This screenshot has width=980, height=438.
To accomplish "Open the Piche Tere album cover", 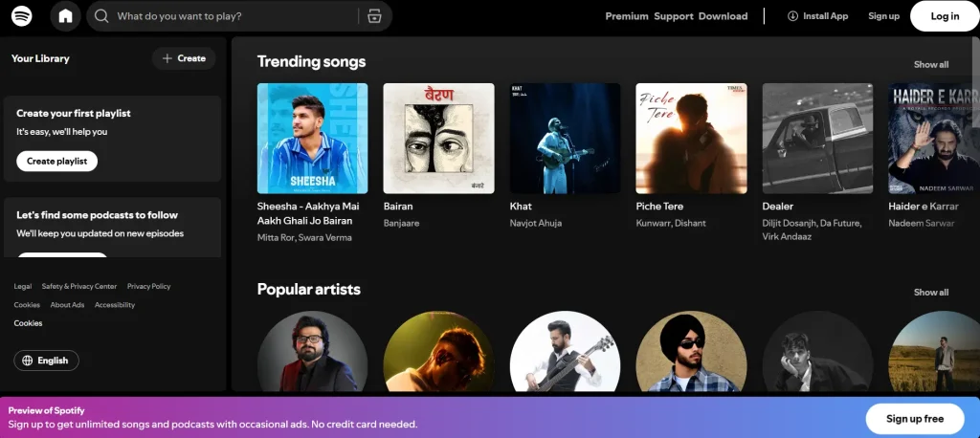I will [691, 139].
